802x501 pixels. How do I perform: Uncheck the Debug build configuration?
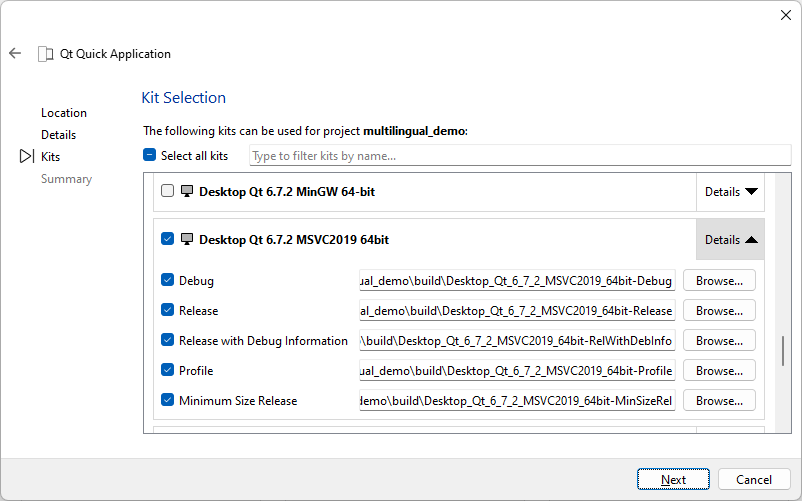(167, 281)
